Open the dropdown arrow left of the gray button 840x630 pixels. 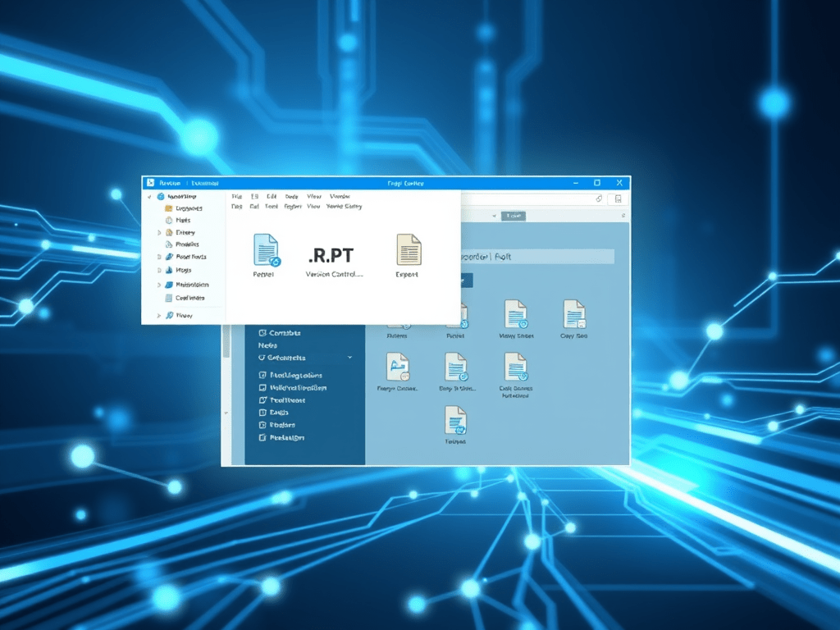[x=495, y=217]
